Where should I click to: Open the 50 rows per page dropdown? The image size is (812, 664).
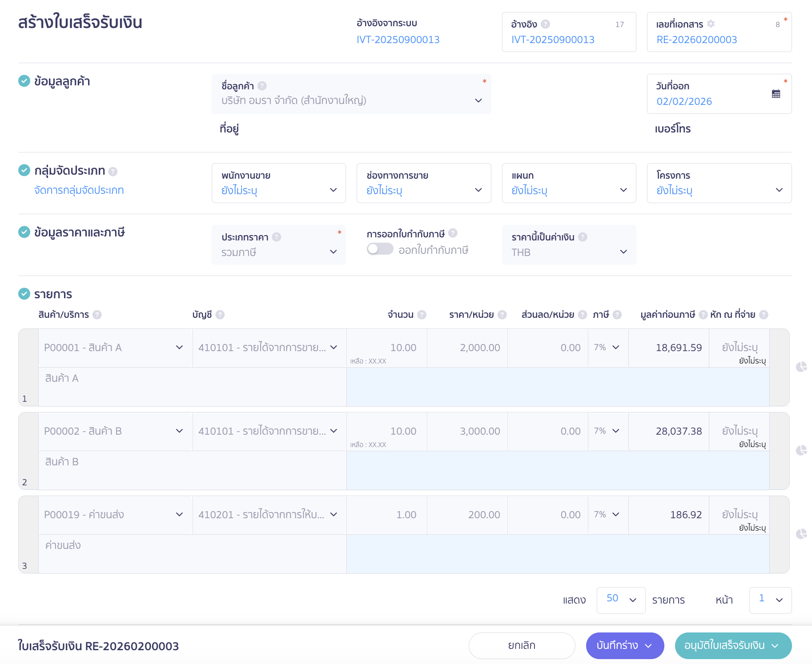[621, 600]
